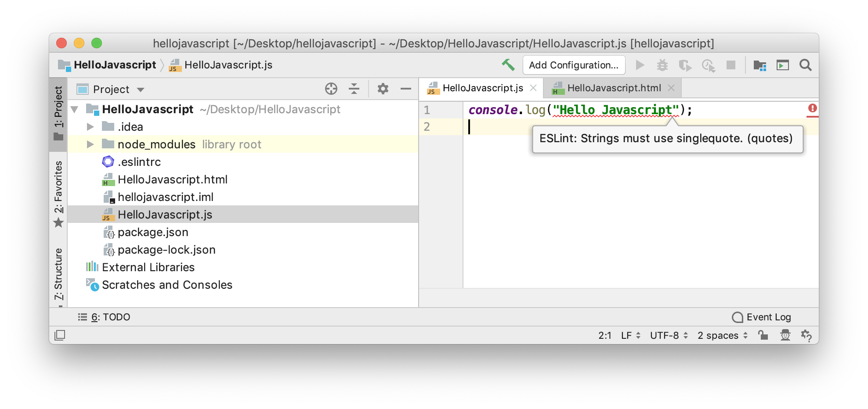Image resolution: width=868 pixels, height=409 pixels.
Task: Open the Event Log
Action: pyautogui.click(x=762, y=317)
